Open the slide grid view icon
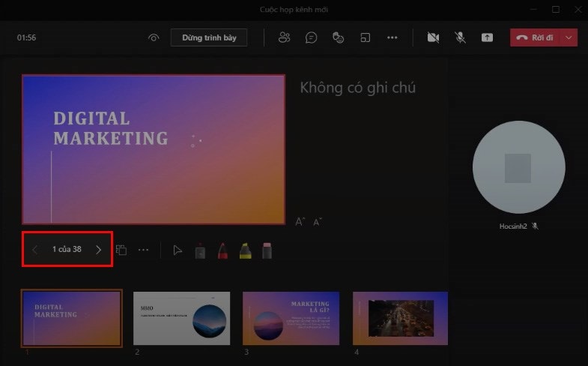The image size is (588, 366). (121, 250)
